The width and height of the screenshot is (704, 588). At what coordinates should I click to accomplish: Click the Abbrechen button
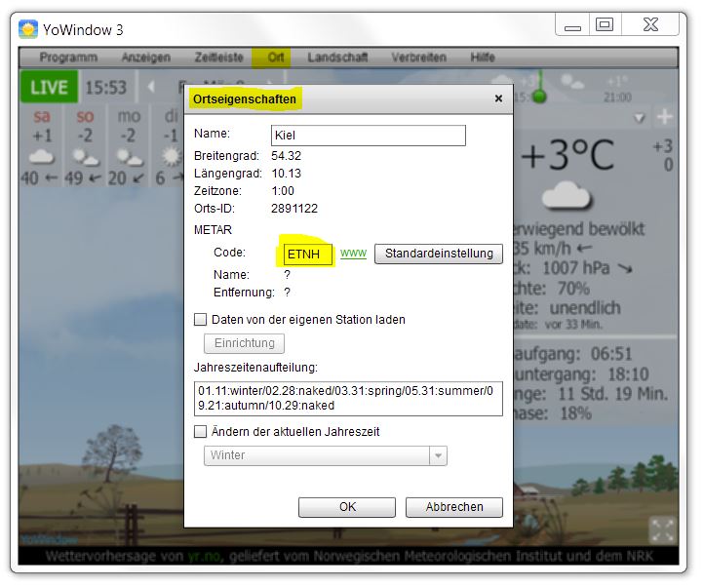pyautogui.click(x=454, y=507)
